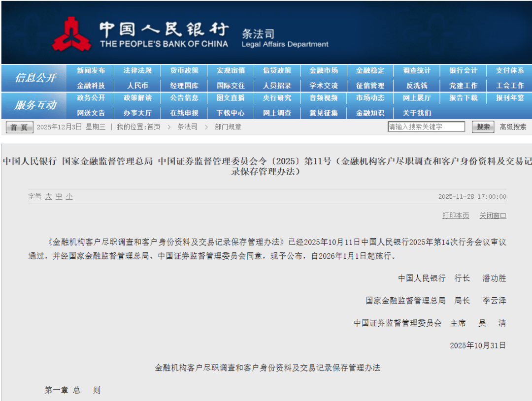Set font size to 大

(48, 197)
